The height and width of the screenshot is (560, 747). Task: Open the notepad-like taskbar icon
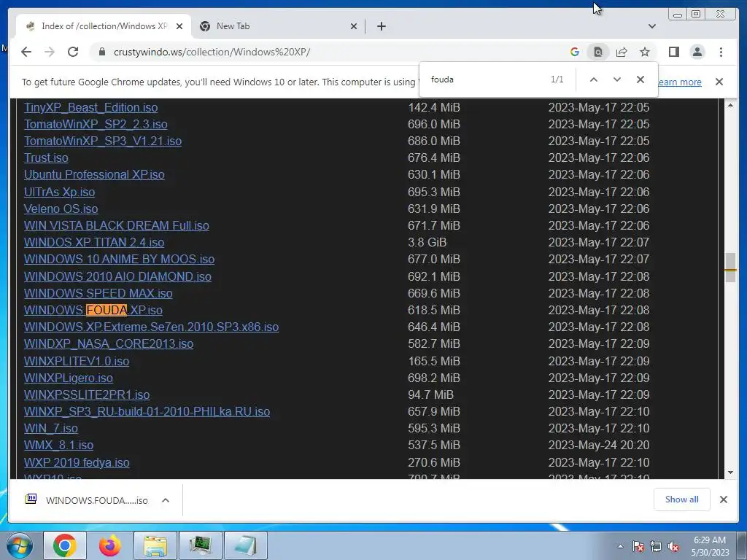click(x=245, y=545)
